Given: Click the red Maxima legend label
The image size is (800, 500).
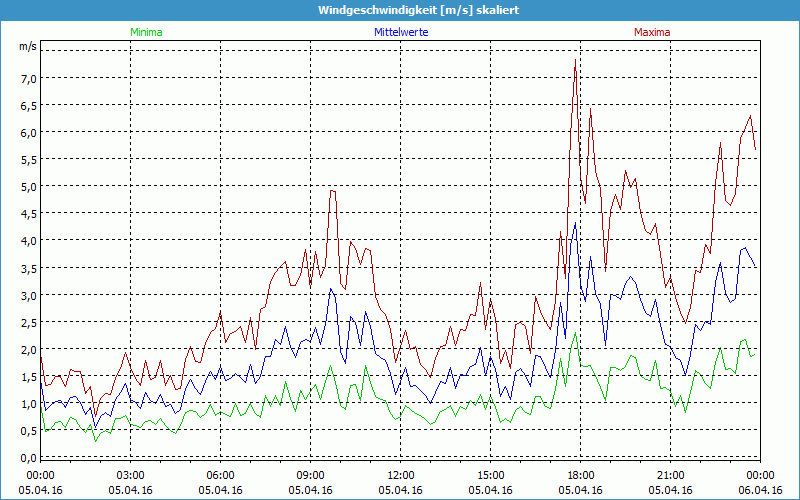Looking at the screenshot, I should pos(652,32).
